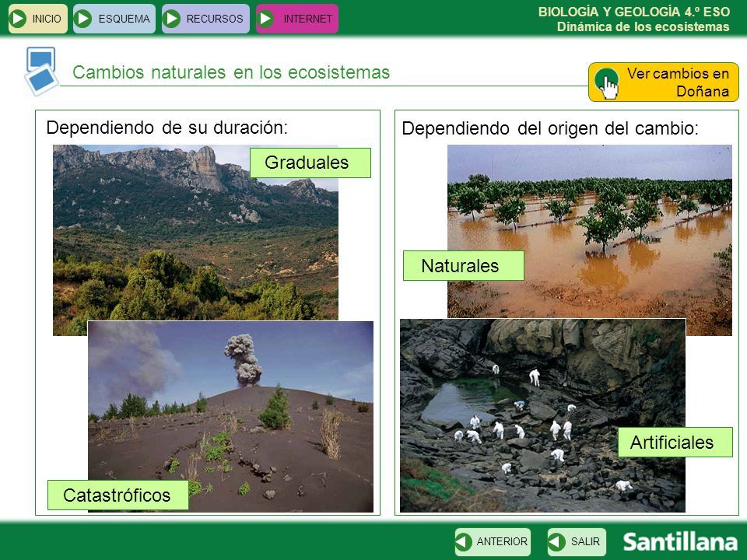This screenshot has height=560, width=747.
Task: Open the INTERNET section
Action: point(296,19)
